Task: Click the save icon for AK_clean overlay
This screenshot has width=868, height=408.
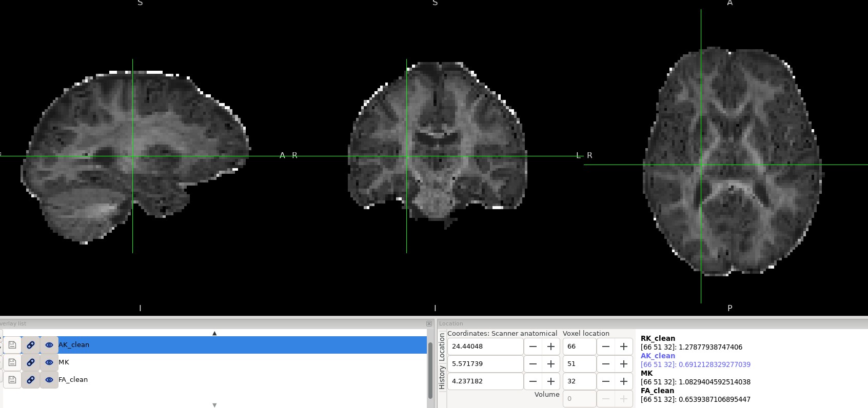Action: pyautogui.click(x=12, y=345)
